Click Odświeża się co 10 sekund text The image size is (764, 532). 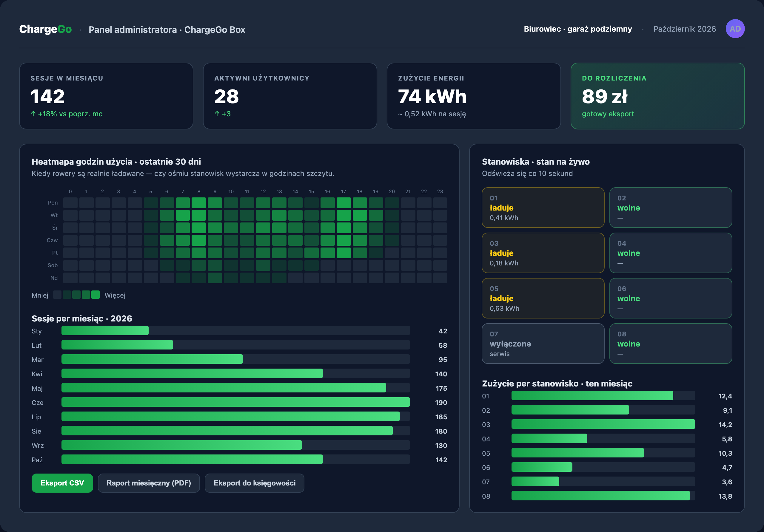tap(527, 173)
